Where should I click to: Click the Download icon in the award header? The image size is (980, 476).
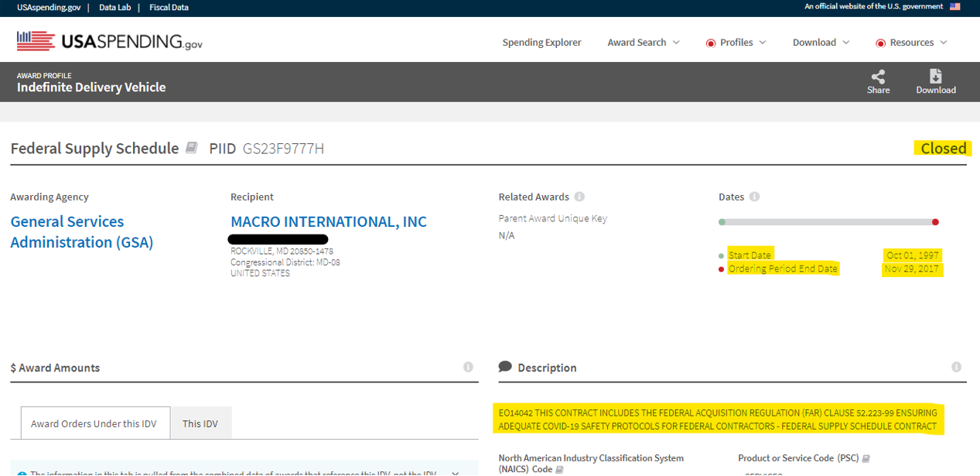[x=936, y=76]
